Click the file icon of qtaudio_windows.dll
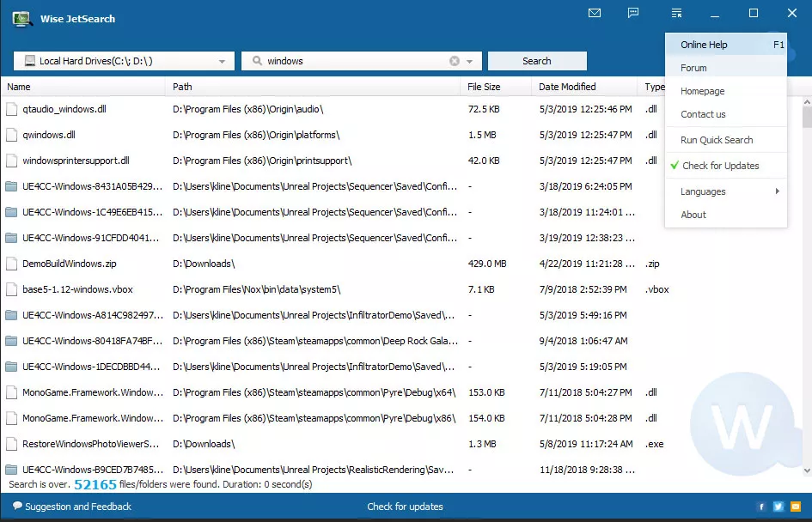Image resolution: width=812 pixels, height=522 pixels. tap(11, 109)
